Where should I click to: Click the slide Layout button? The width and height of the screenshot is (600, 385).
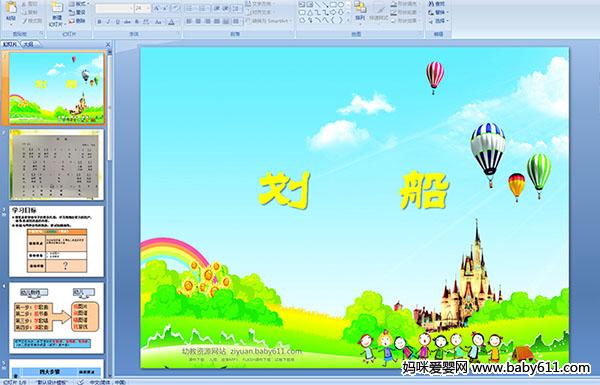(x=79, y=4)
